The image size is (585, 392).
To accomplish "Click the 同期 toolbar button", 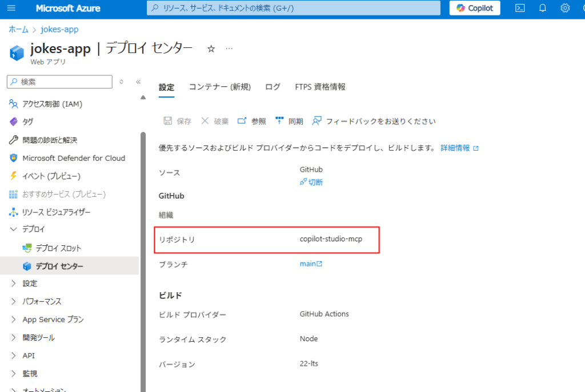I will coord(289,121).
